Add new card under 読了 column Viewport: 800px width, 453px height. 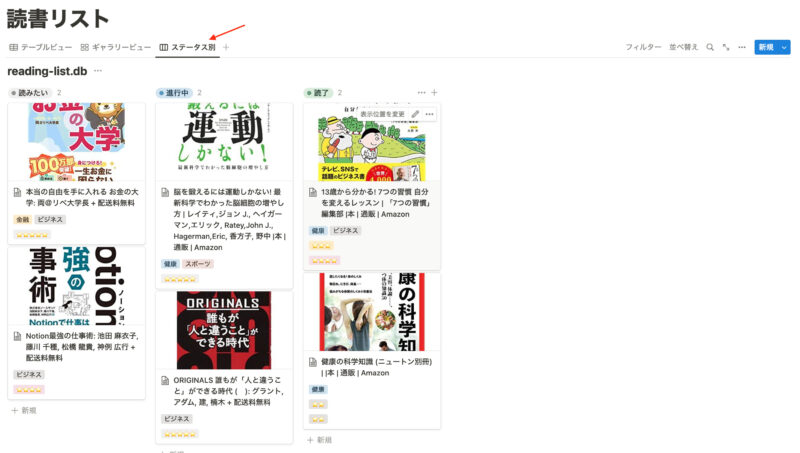point(319,440)
